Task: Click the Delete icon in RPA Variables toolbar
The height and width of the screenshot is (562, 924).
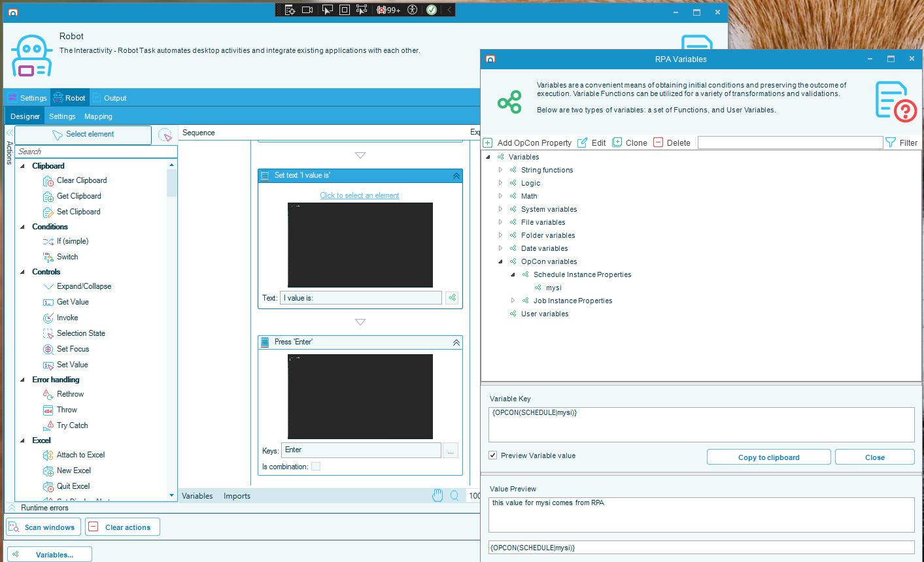Action: point(658,142)
